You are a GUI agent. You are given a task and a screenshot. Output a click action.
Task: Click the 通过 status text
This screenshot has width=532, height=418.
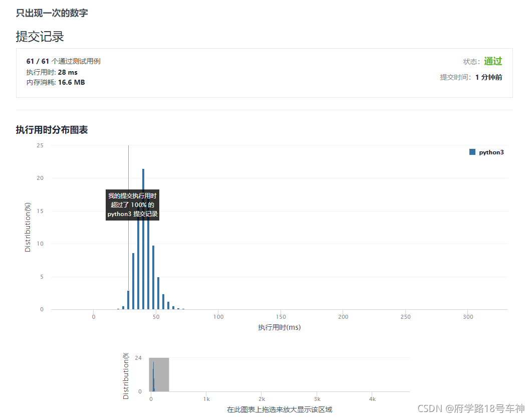[x=492, y=61]
